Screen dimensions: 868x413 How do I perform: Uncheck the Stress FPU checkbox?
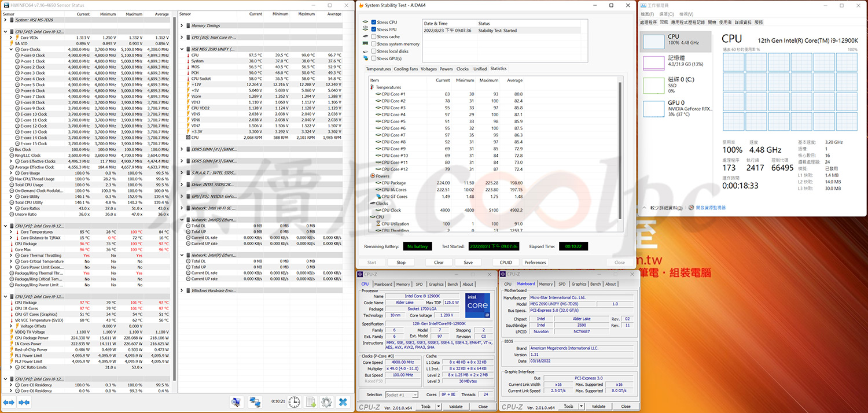pyautogui.click(x=374, y=29)
